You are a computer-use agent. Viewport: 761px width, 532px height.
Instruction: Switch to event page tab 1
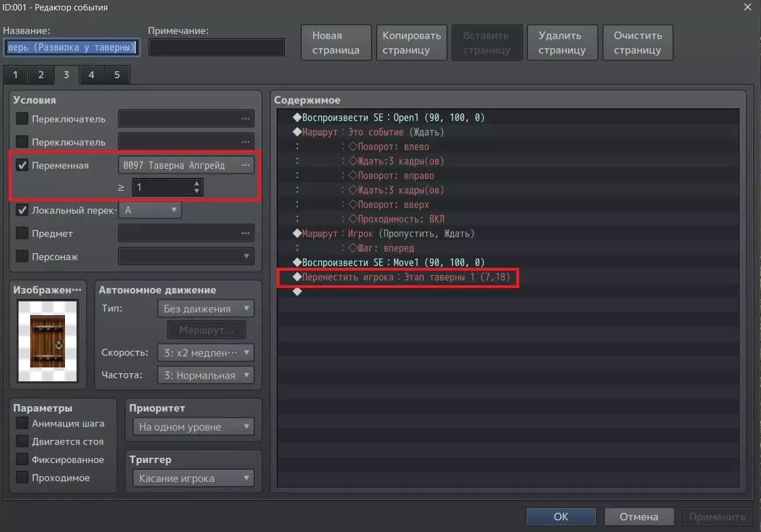coord(16,75)
